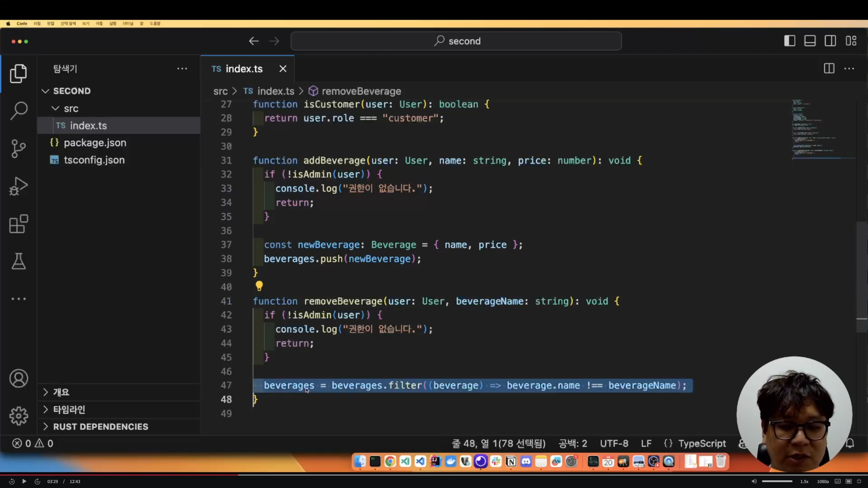Rewind the video 10 seconds
Viewport: 868px width, 488px height.
pyautogui.click(x=12, y=481)
